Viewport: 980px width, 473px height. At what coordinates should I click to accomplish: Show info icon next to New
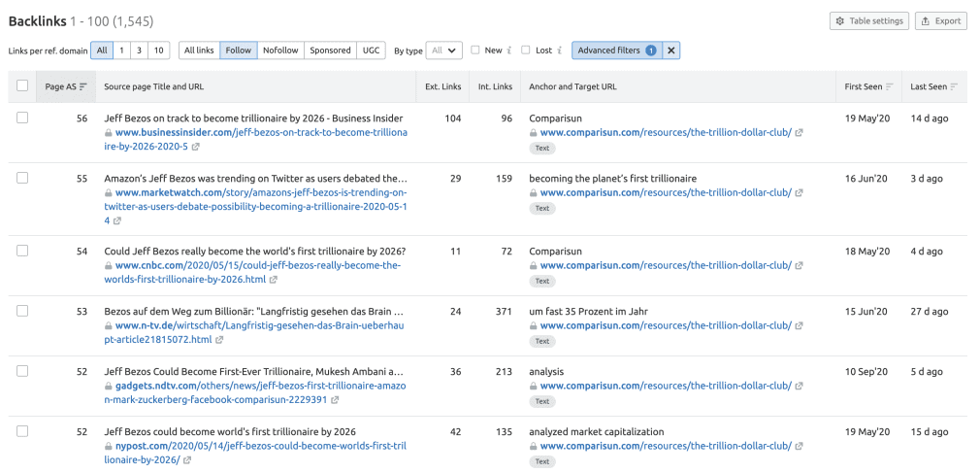click(509, 51)
